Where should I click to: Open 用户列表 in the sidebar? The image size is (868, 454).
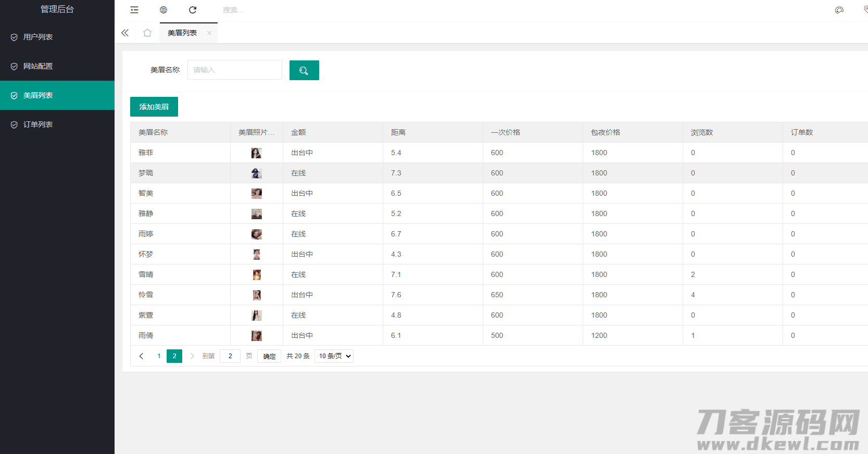point(38,37)
